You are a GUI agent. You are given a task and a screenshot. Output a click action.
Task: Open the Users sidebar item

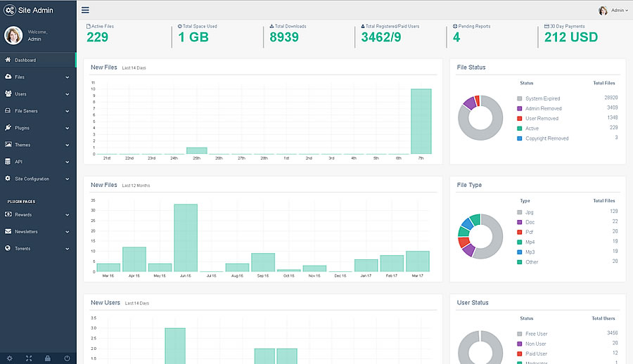[38, 93]
